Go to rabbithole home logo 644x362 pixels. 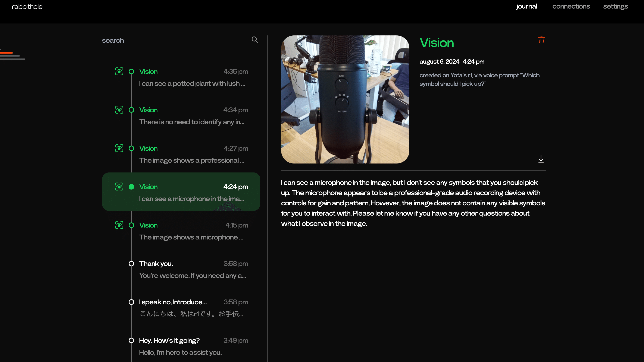[27, 7]
